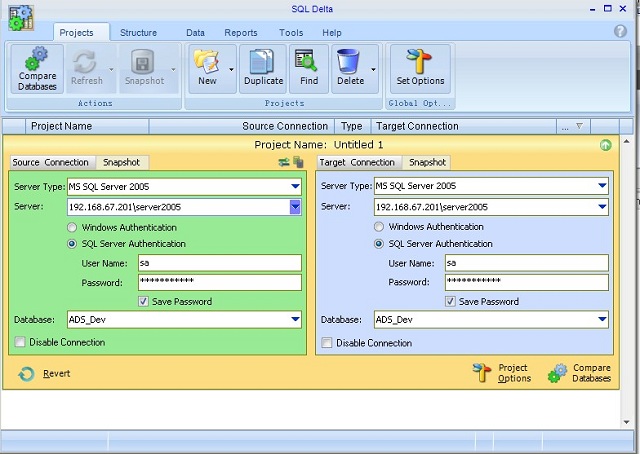Collapse project with green up-arrow icon
640x454 pixels.
pyautogui.click(x=606, y=145)
